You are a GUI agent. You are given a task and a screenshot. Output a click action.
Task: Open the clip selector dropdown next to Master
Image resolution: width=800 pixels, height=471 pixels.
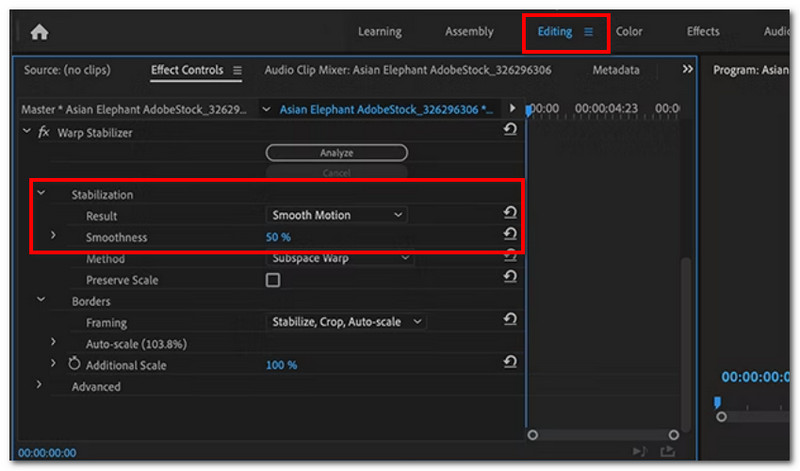click(x=266, y=109)
